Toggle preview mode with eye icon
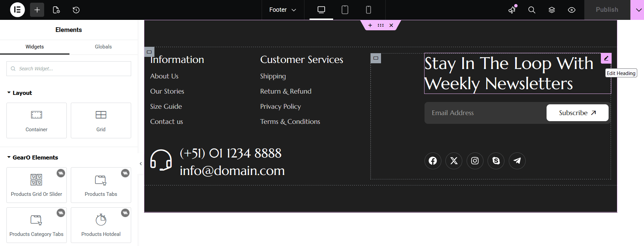 pyautogui.click(x=572, y=10)
